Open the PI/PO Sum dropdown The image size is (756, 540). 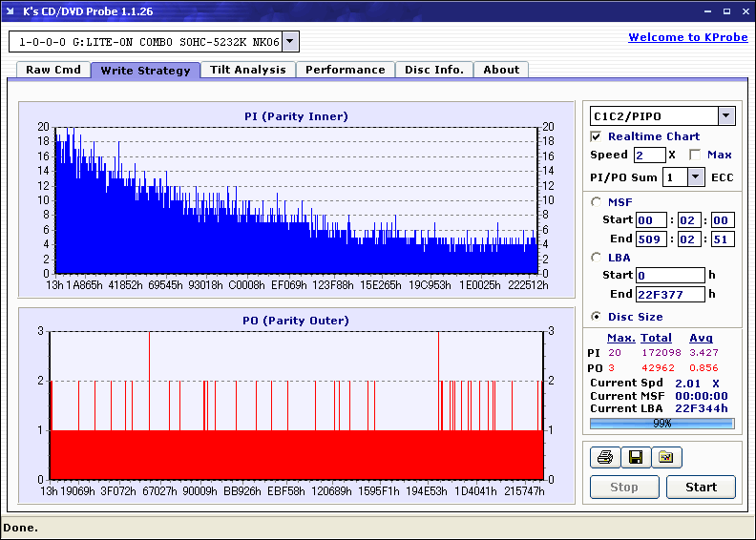click(695, 177)
